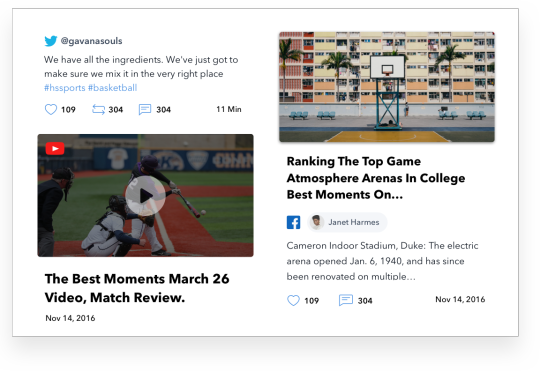Follow the #hssports hashtag link

pyautogui.click(x=65, y=88)
